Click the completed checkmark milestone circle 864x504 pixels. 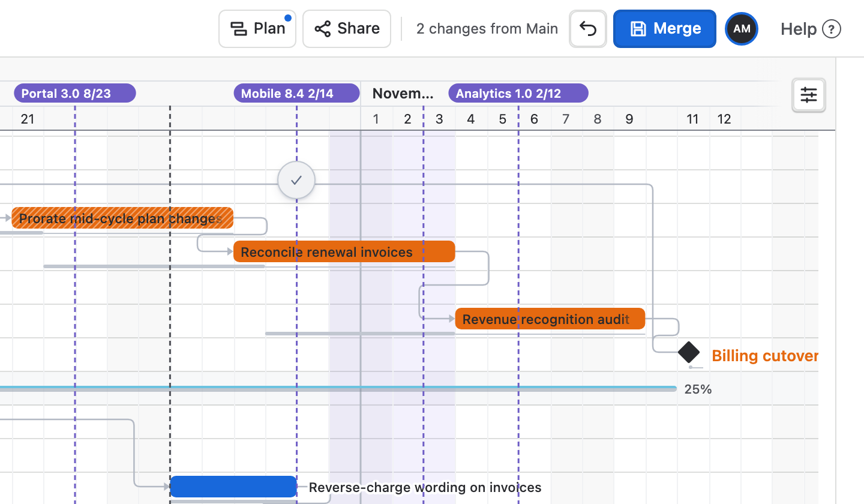[296, 180]
